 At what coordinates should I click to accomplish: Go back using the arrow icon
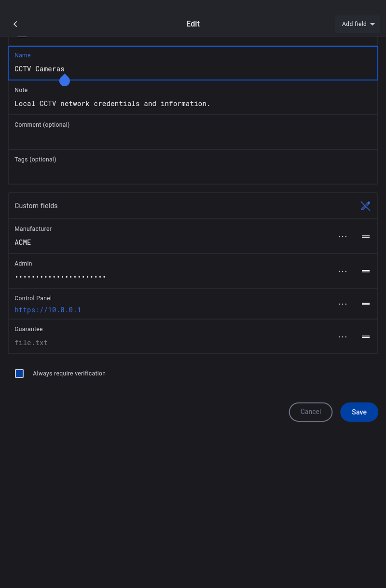coord(15,24)
